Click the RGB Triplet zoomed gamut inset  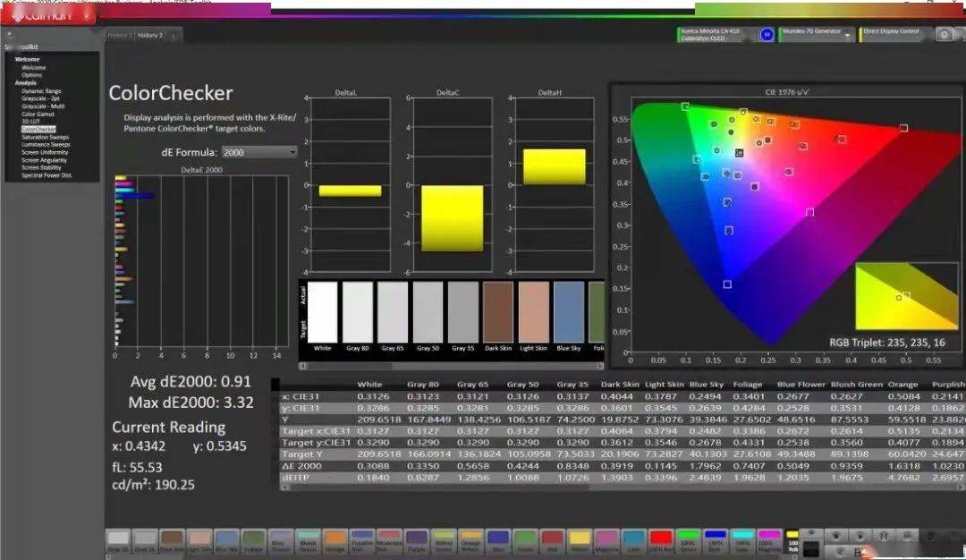pyautogui.click(x=905, y=297)
